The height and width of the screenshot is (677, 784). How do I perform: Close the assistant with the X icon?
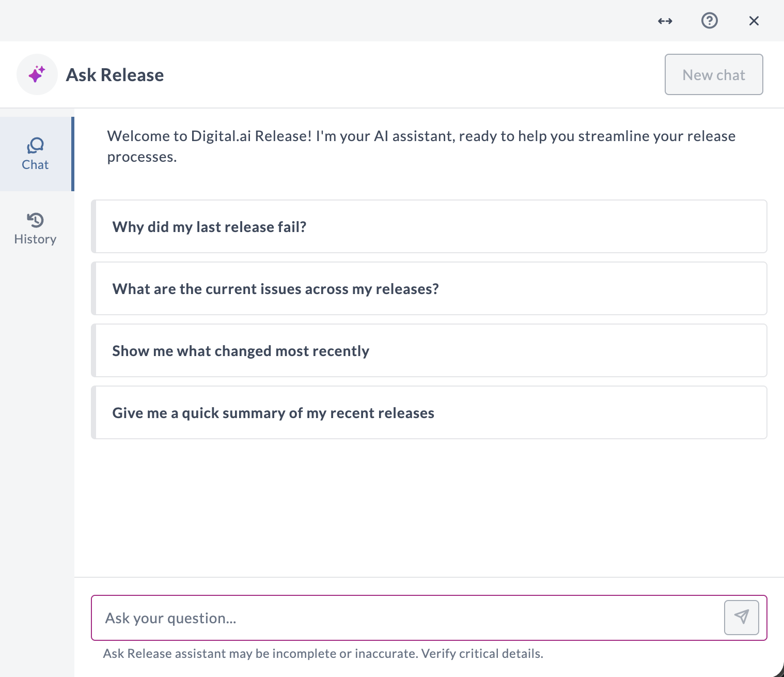click(754, 21)
